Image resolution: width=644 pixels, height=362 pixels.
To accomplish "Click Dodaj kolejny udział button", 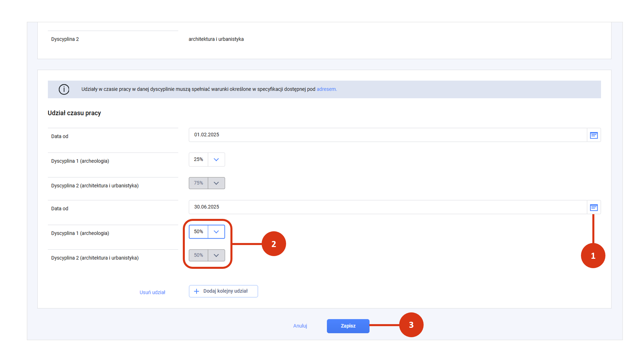I will (223, 291).
